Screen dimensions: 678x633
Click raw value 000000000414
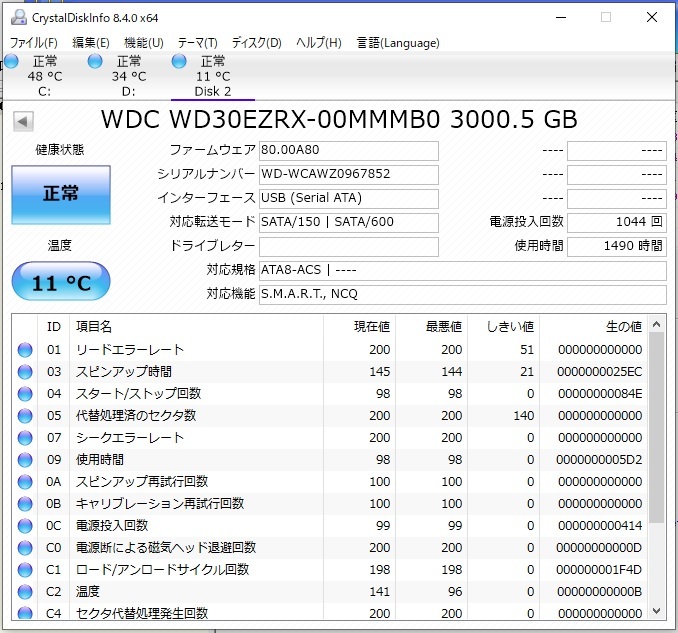pos(600,526)
